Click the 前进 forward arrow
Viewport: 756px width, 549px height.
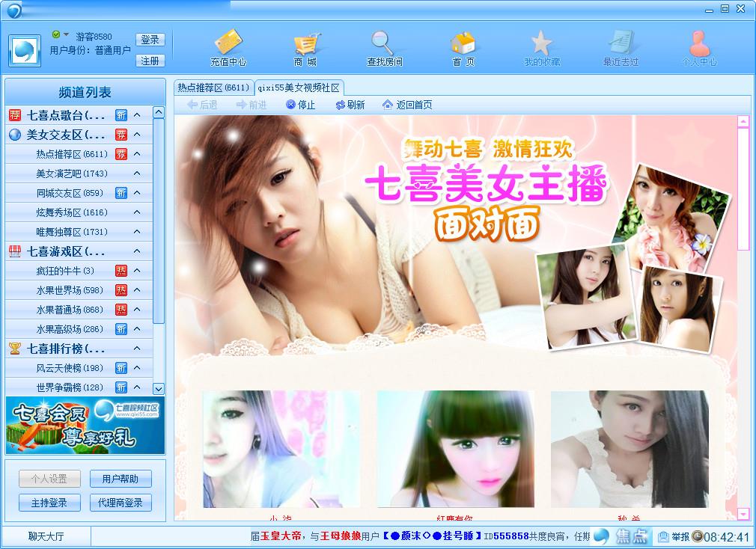(252, 105)
